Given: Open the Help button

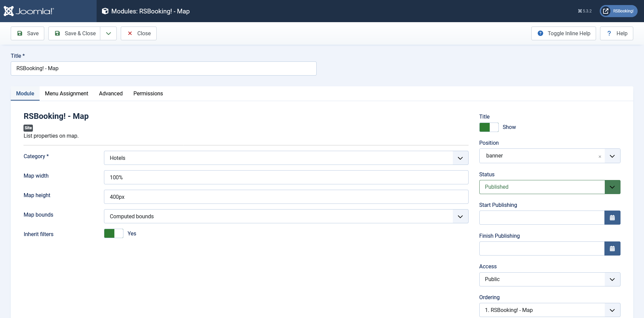Looking at the screenshot, I should pyautogui.click(x=616, y=33).
